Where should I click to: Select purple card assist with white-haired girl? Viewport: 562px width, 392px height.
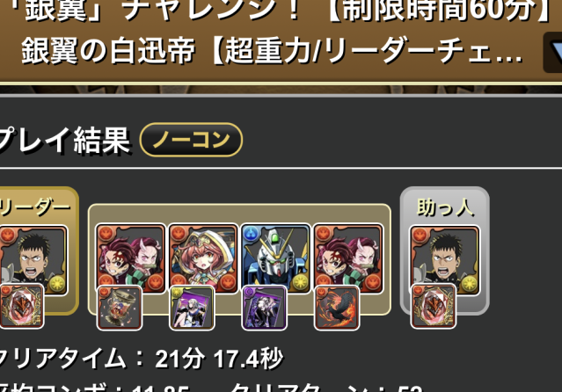point(192,308)
